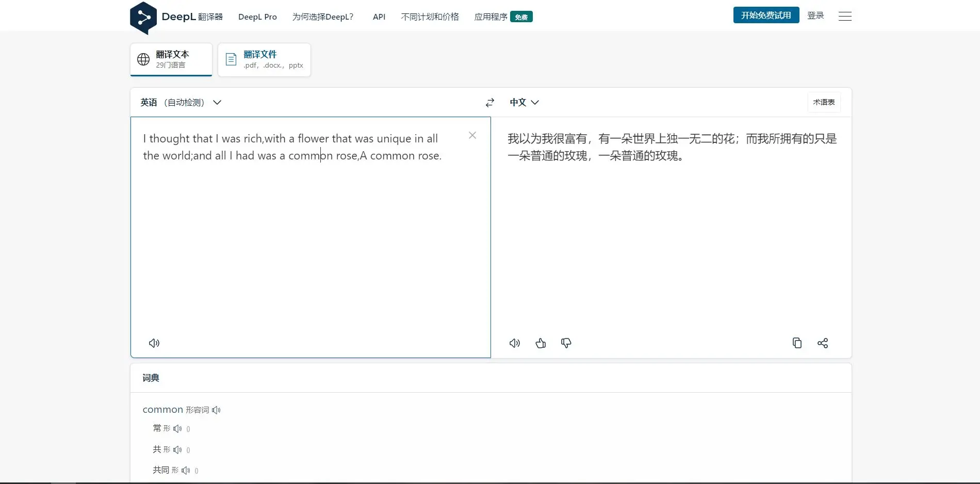Click DeepL 翻译器 title text
The image size is (980, 484).
(x=192, y=17)
